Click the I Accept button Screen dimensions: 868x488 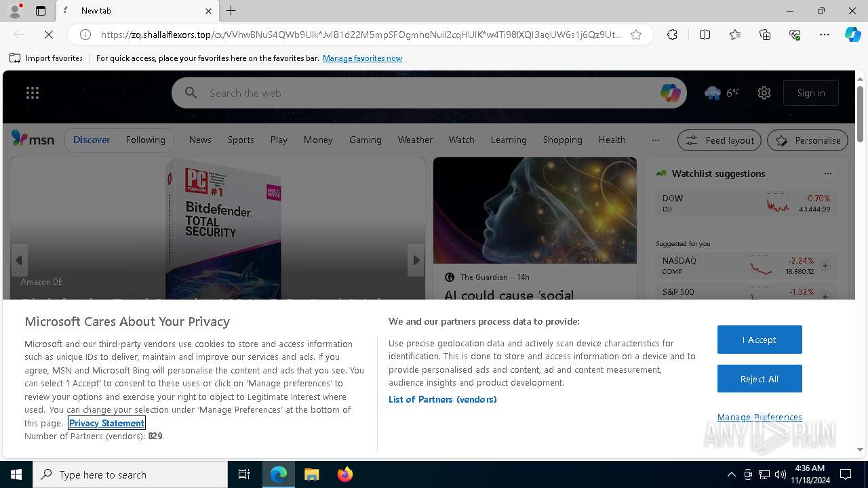click(759, 340)
